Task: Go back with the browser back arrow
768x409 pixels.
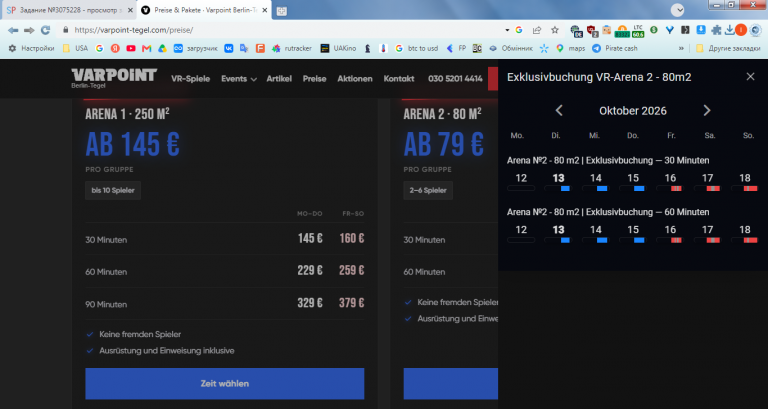Action: pos(13,30)
